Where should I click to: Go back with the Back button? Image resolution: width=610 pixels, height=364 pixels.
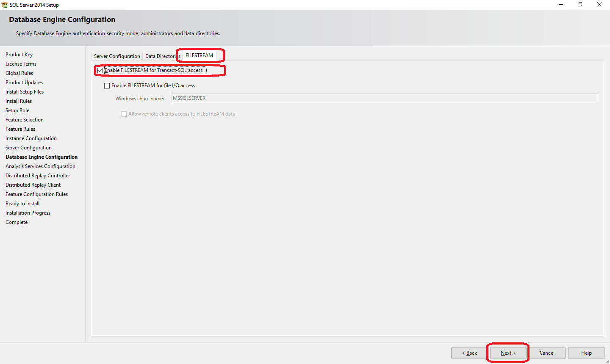469,353
